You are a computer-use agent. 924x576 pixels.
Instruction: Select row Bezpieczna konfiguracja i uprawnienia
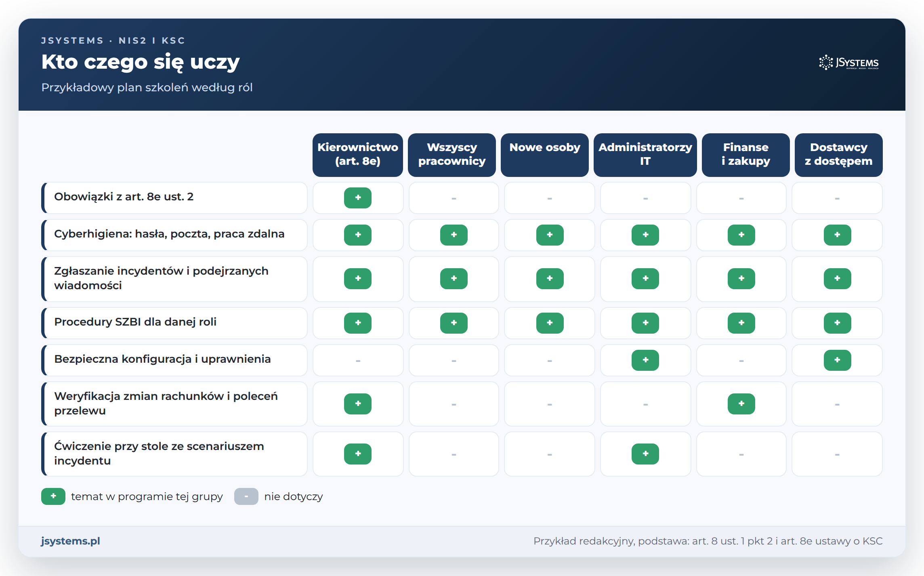(x=174, y=360)
